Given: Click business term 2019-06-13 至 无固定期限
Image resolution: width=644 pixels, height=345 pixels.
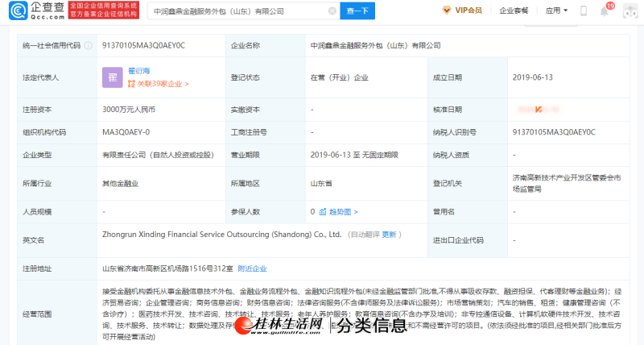Looking at the screenshot, I should coord(354,155).
